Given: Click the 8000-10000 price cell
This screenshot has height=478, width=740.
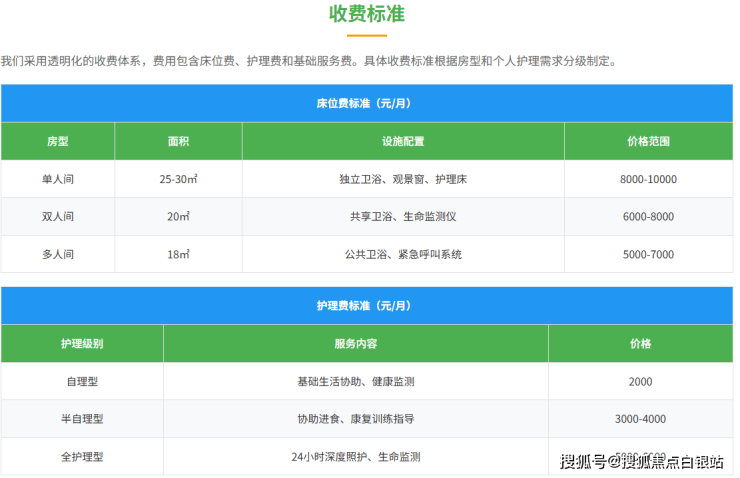Looking at the screenshot, I should pyautogui.click(x=648, y=179).
